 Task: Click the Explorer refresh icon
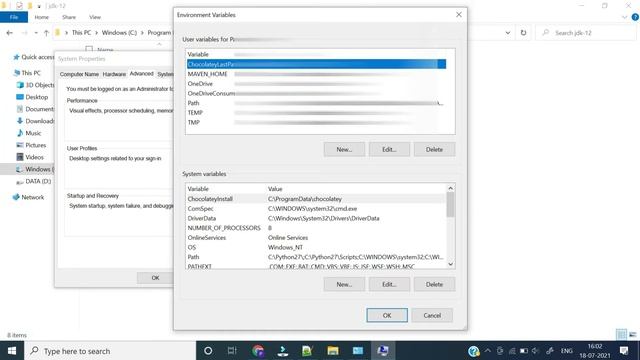pos(523,33)
